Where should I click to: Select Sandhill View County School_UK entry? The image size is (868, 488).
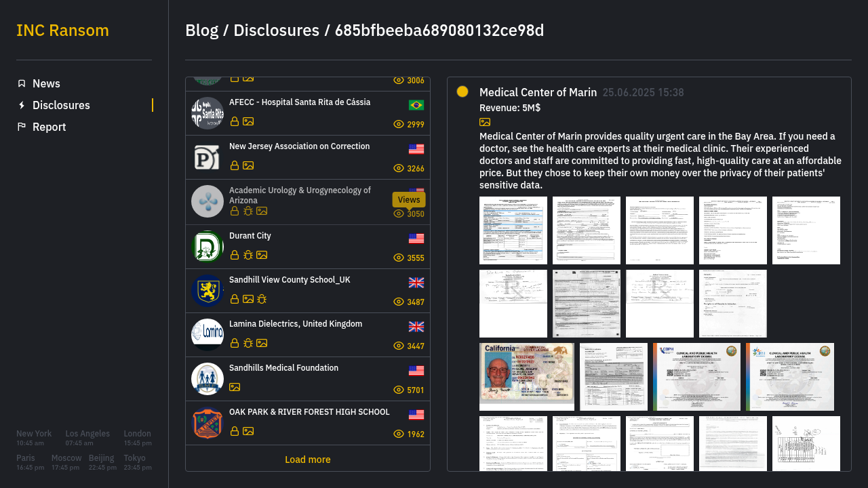(x=308, y=291)
